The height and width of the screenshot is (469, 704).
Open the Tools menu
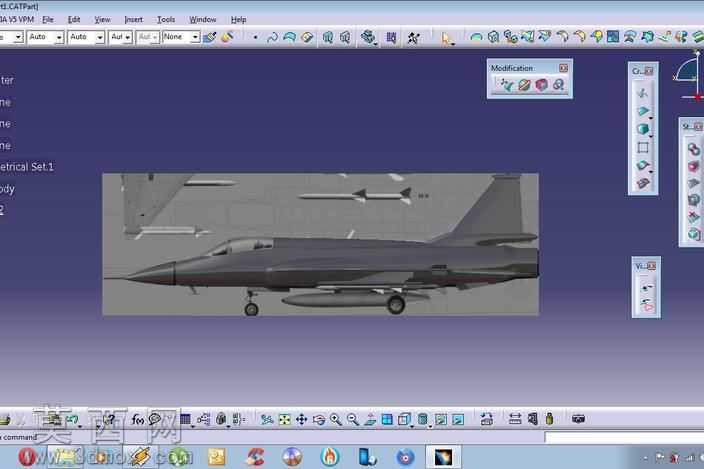(166, 20)
